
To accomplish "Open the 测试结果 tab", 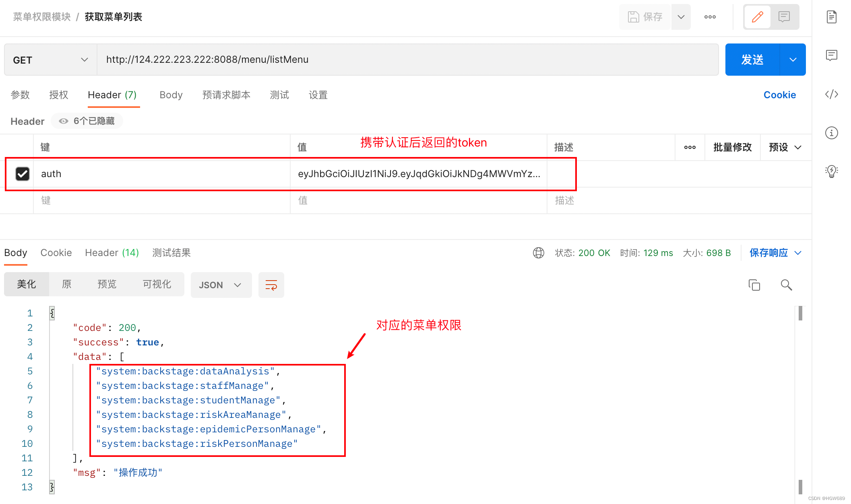I will 171,253.
